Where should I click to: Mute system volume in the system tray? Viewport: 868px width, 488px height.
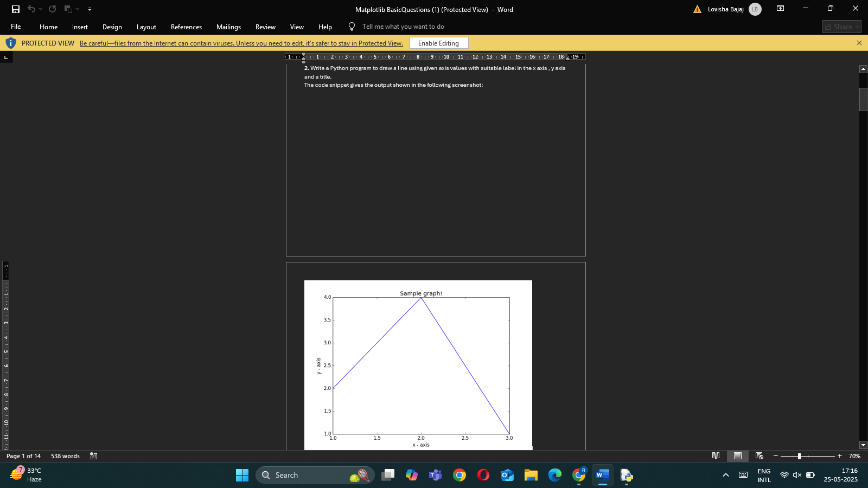click(x=796, y=475)
